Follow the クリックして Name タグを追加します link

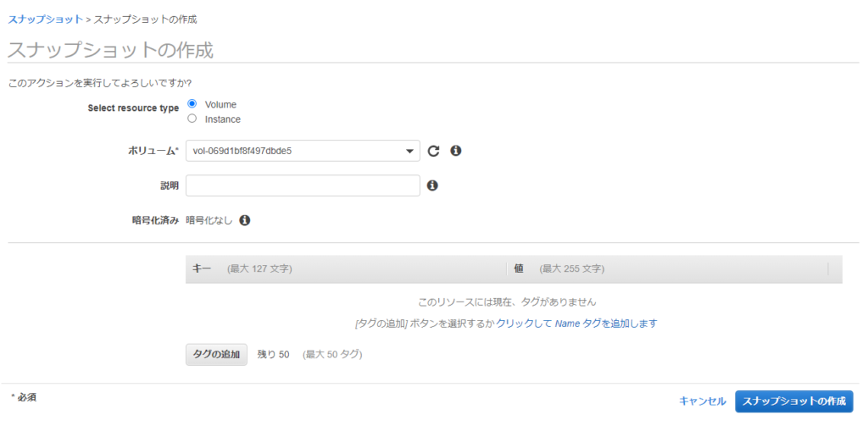click(x=576, y=324)
